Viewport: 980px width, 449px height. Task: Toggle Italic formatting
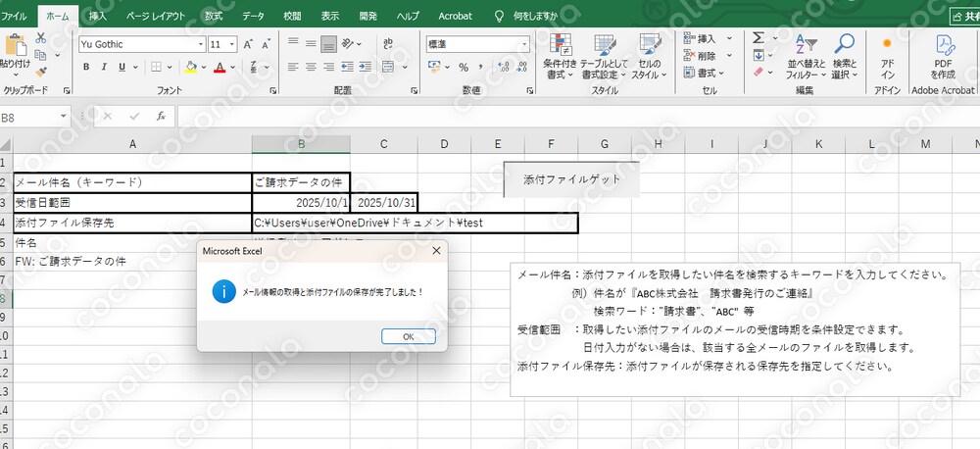[x=104, y=67]
